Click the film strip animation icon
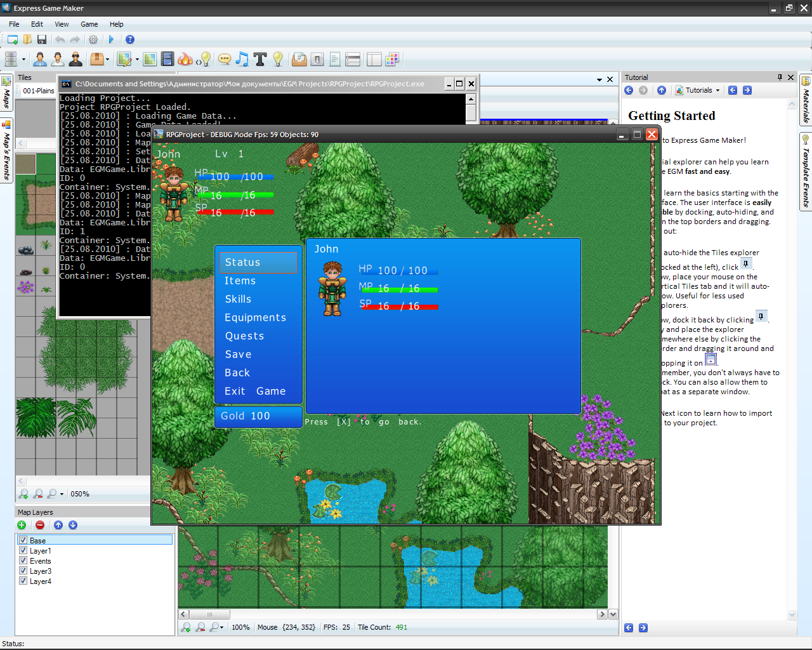The image size is (812, 650). click(x=167, y=59)
